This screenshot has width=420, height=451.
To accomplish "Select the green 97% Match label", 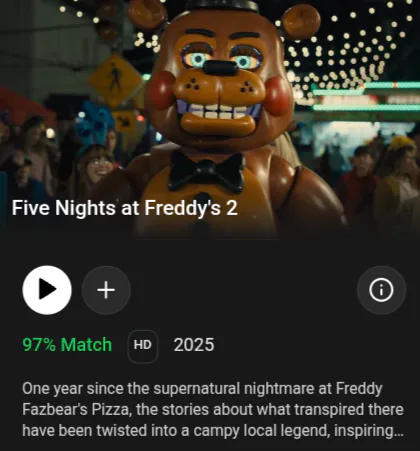I will [x=67, y=345].
